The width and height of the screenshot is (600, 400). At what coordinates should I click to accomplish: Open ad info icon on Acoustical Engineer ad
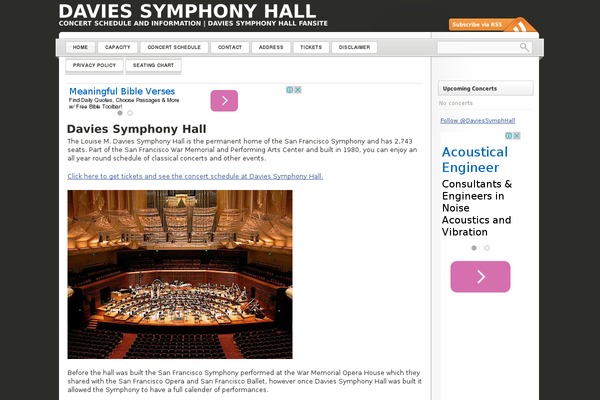point(509,136)
